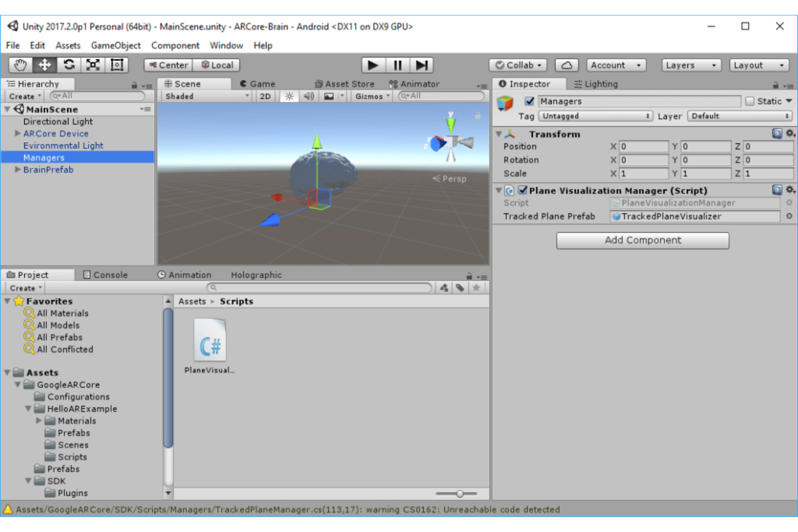The width and height of the screenshot is (798, 532).
Task: Open the GameObject menu
Action: (115, 46)
